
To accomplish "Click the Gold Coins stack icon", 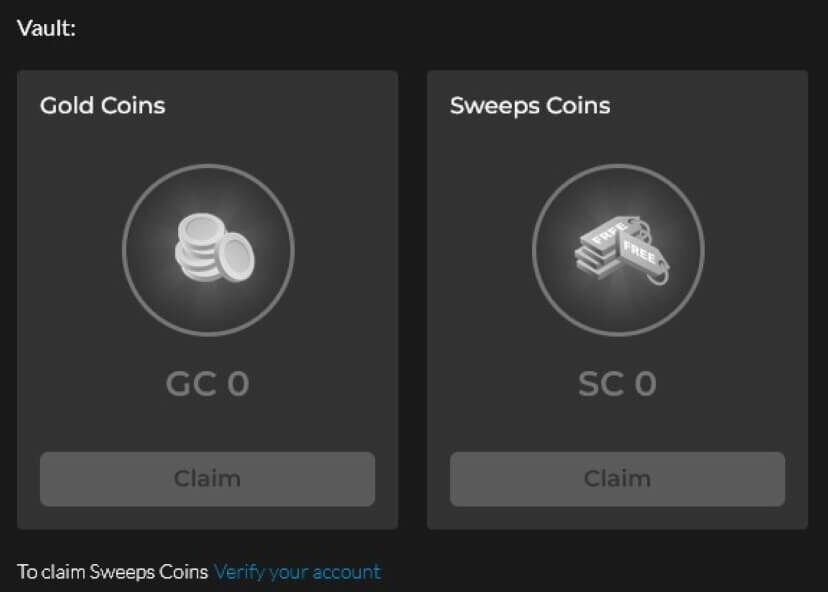I will click(214, 247).
